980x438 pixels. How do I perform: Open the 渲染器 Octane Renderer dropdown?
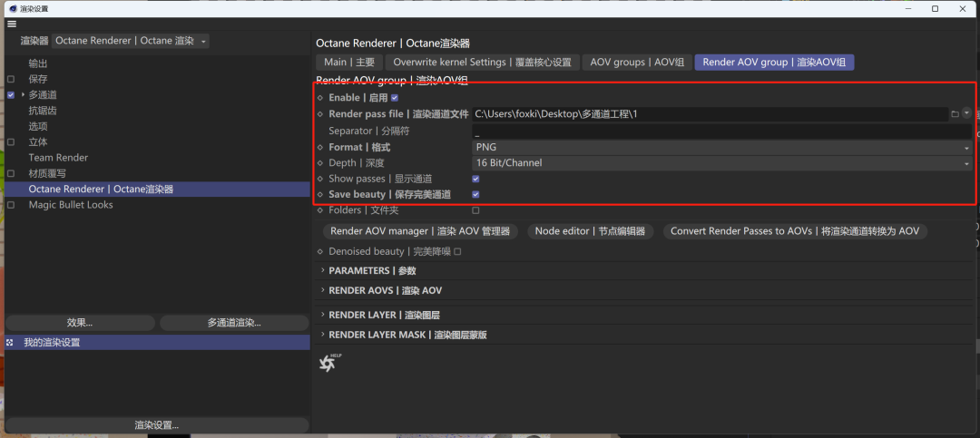130,41
